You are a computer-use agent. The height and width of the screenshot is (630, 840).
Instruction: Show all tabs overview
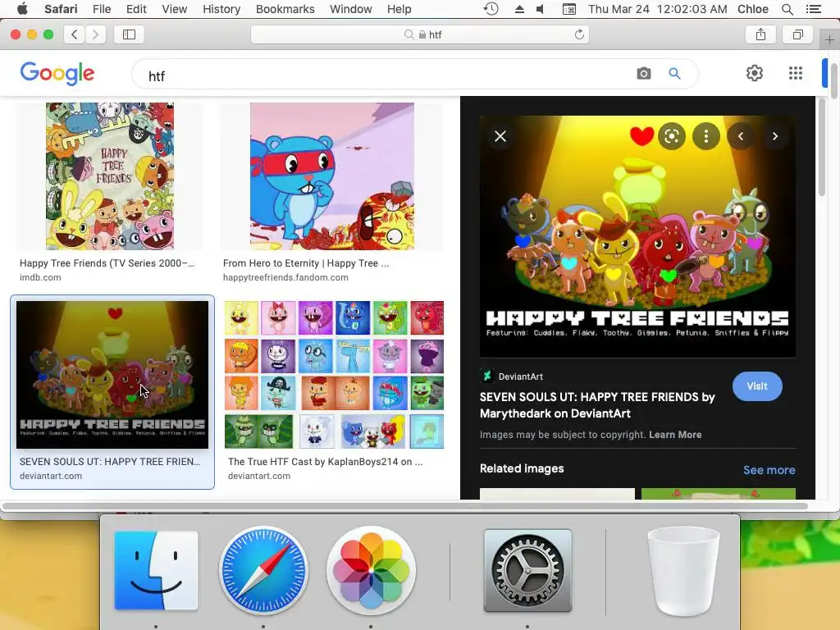tap(797, 34)
